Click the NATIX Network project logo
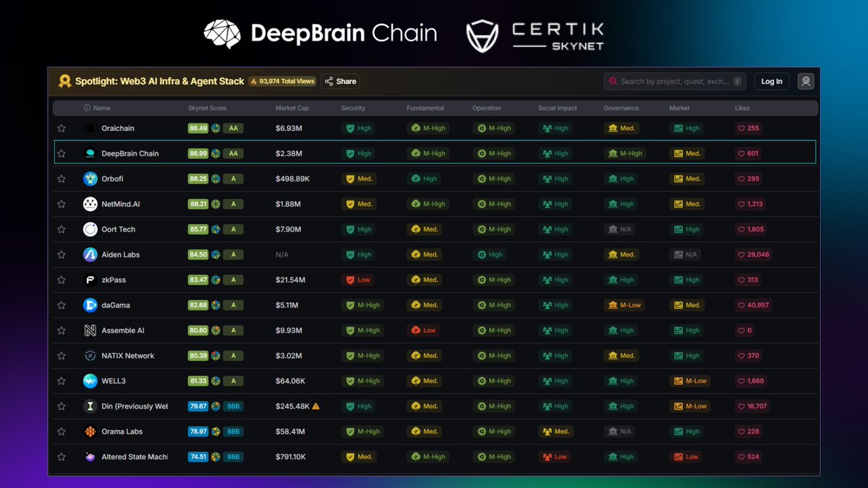868x488 pixels. 90,356
